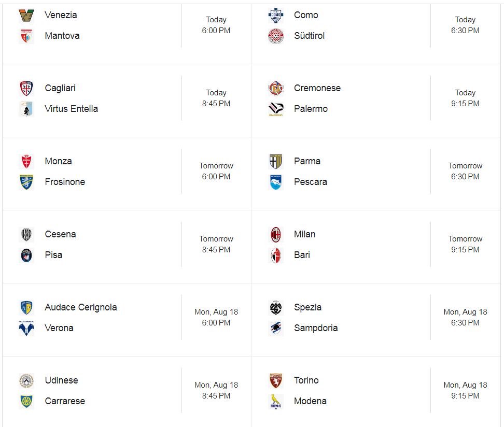Select the Udinese club crest
The height and width of the screenshot is (427, 504).
(26, 381)
